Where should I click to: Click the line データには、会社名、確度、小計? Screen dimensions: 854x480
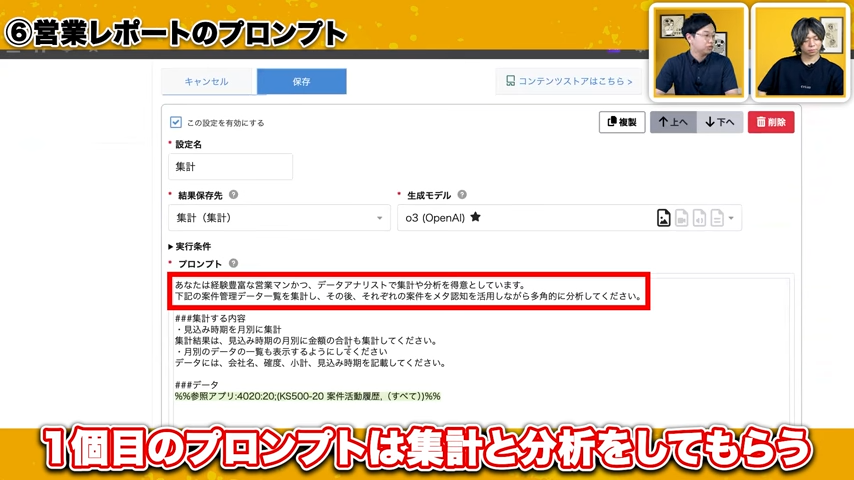click(x=310, y=363)
